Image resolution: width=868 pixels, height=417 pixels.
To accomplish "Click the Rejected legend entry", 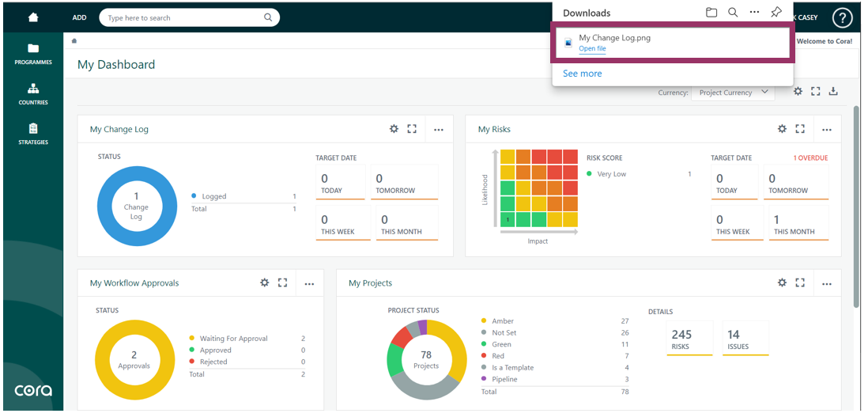I will [x=247, y=362].
